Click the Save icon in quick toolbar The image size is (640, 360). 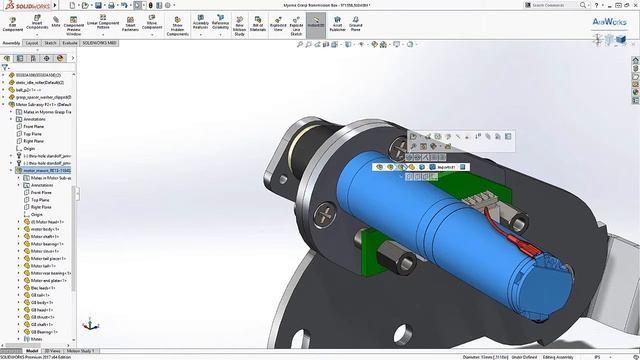coord(98,5)
